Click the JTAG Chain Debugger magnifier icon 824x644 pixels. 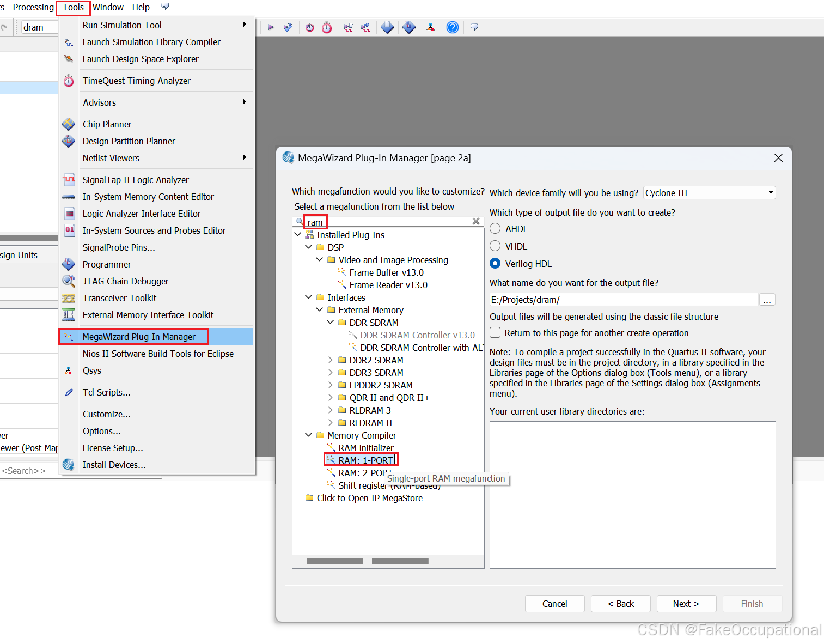[69, 281]
